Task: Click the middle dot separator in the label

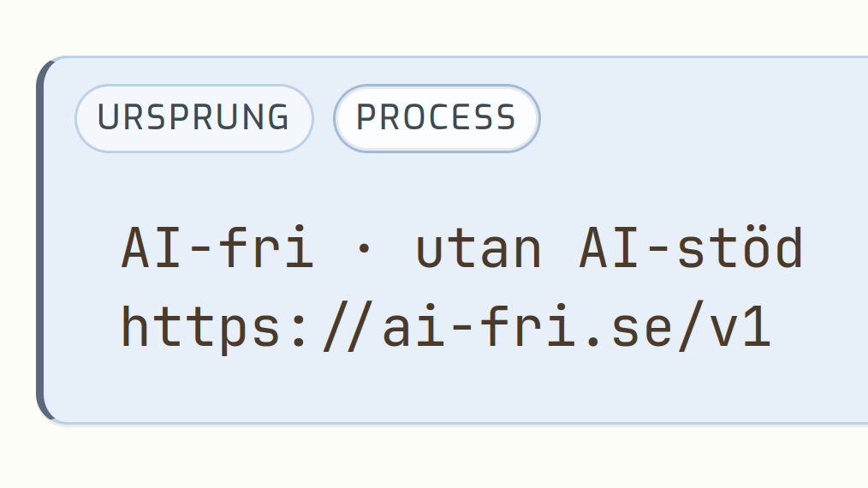Action: point(365,251)
